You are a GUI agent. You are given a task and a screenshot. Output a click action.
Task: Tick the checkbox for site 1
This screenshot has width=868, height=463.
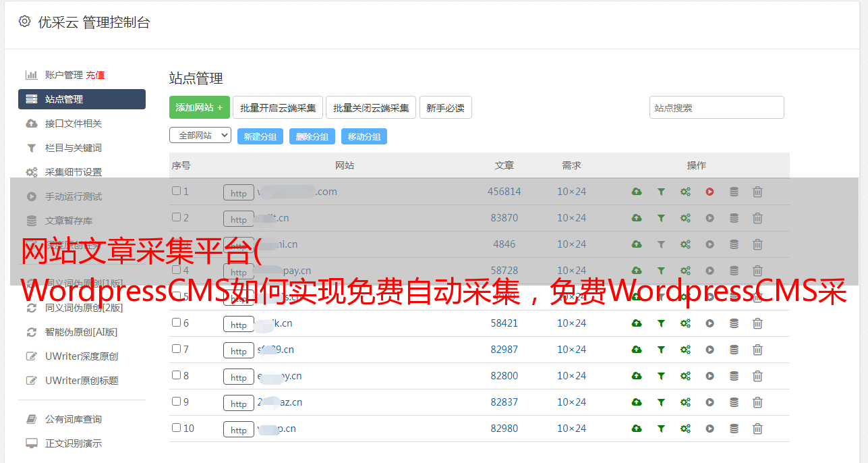[176, 191]
